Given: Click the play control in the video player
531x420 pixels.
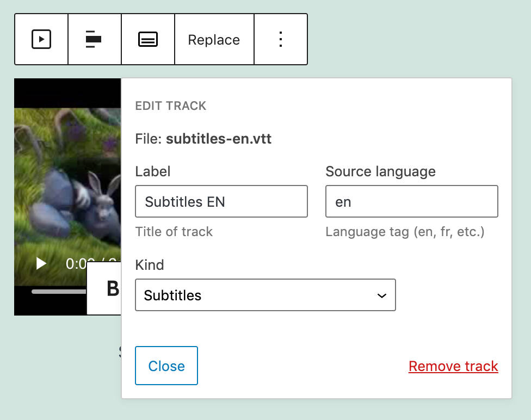Looking at the screenshot, I should [40, 264].
